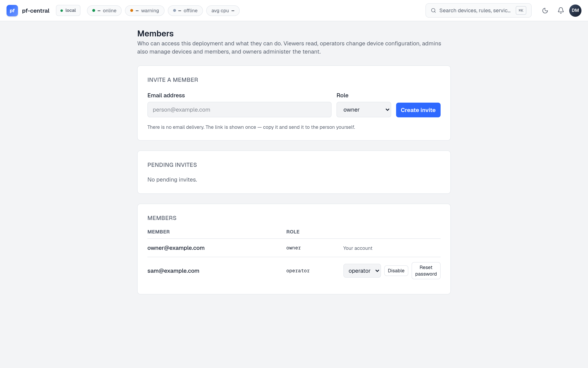Viewport: 588px width, 368px height.
Task: Click the search magnifier icon
Action: [x=433, y=10]
